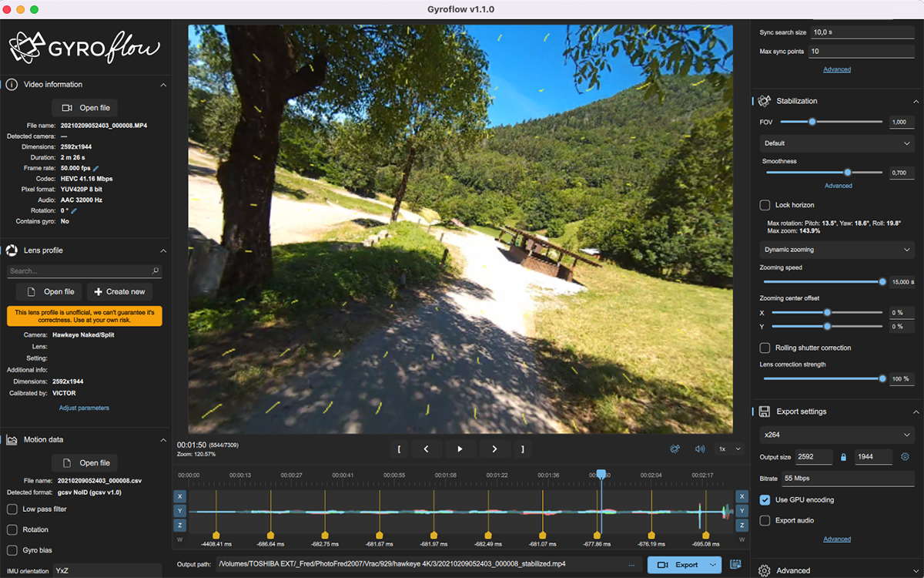Uncheck Use GPU encoding

[x=765, y=499]
